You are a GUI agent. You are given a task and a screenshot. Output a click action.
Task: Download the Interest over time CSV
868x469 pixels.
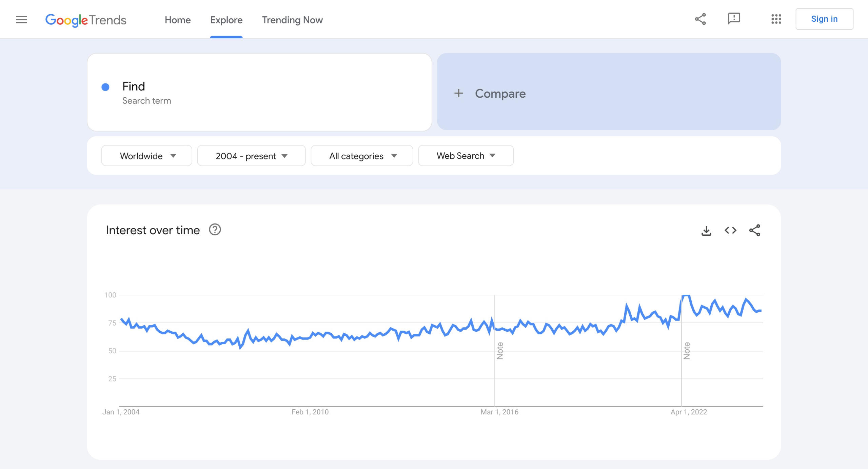[706, 231]
